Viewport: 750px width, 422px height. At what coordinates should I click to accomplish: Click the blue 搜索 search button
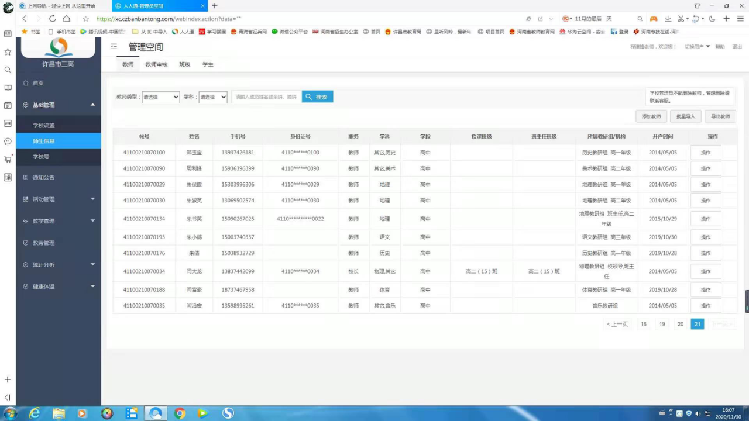[318, 97]
